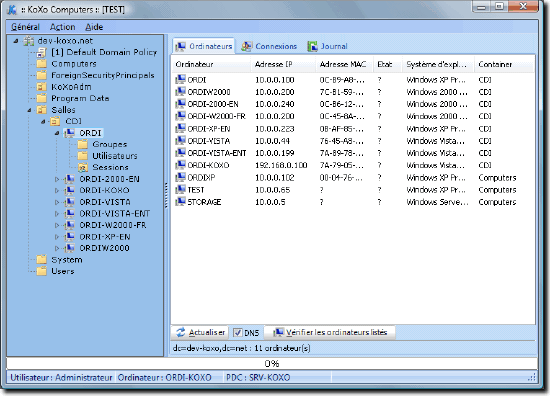Click the PDC : SRV-KOXO status entry
550x396 pixels.
click(x=258, y=378)
